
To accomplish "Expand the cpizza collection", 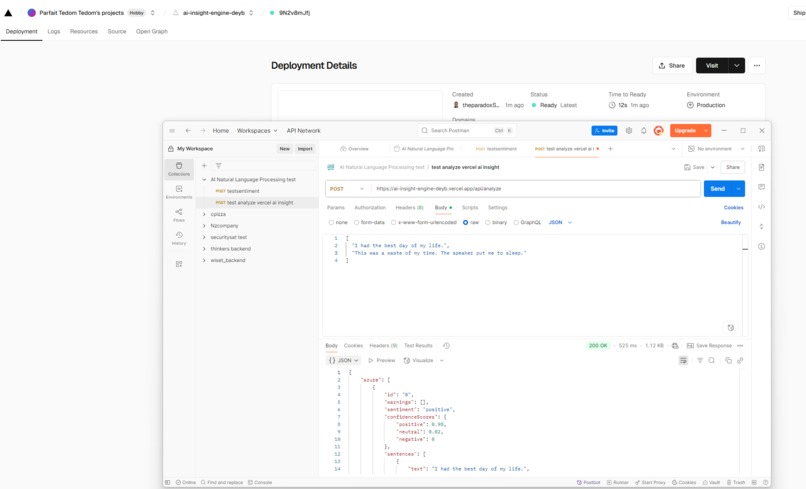I will (204, 214).
